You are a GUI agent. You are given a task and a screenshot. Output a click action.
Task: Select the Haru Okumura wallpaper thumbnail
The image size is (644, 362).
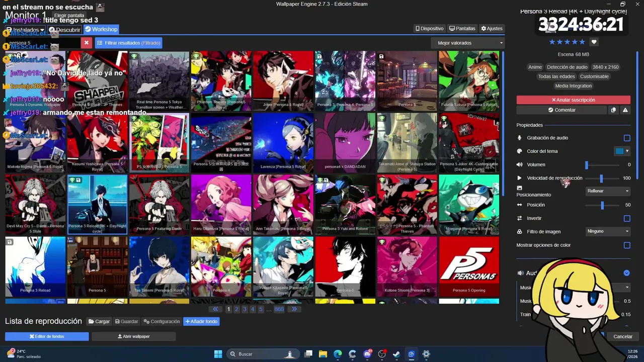point(221,205)
